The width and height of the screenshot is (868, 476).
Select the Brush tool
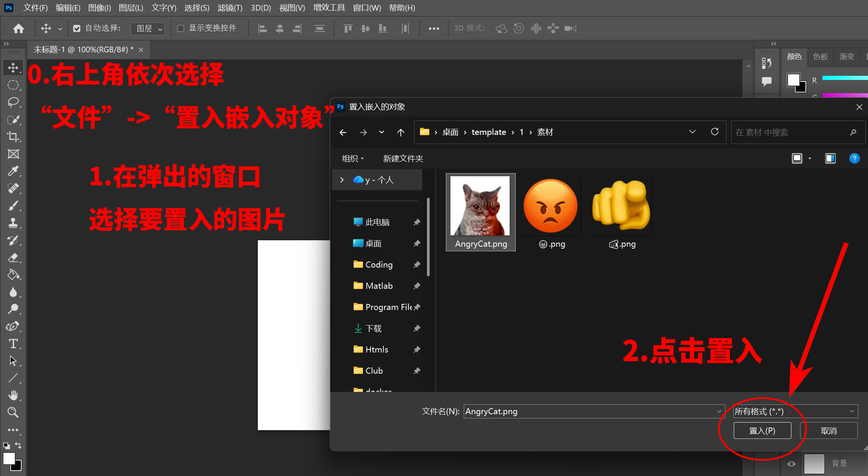tap(13, 205)
